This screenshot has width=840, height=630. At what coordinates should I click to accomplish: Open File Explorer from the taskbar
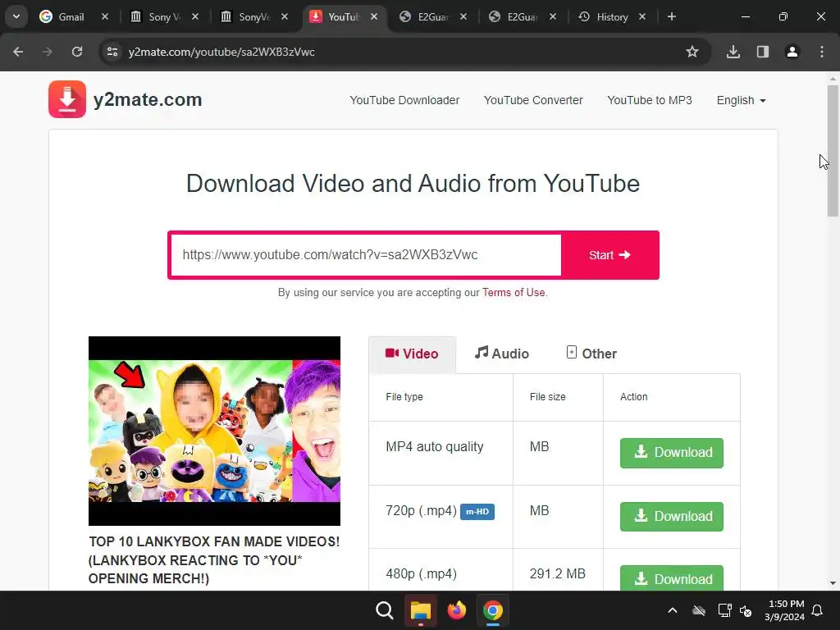[x=421, y=610]
